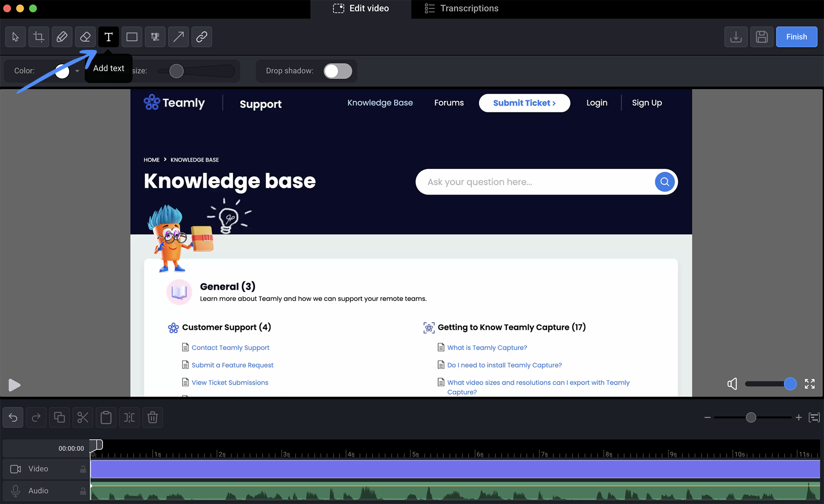Screen dimensions: 824x504
Task: Click the Teamly logo
Action: pos(174,102)
